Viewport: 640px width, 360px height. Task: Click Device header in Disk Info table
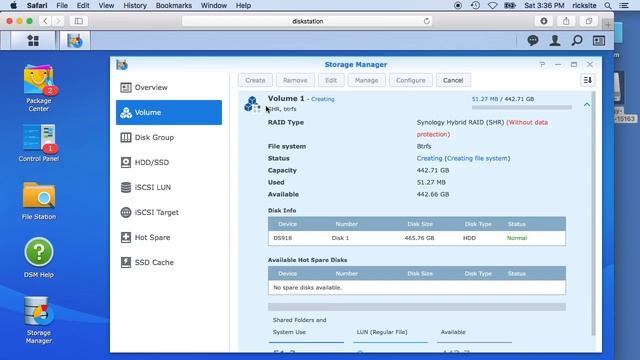[287, 224]
